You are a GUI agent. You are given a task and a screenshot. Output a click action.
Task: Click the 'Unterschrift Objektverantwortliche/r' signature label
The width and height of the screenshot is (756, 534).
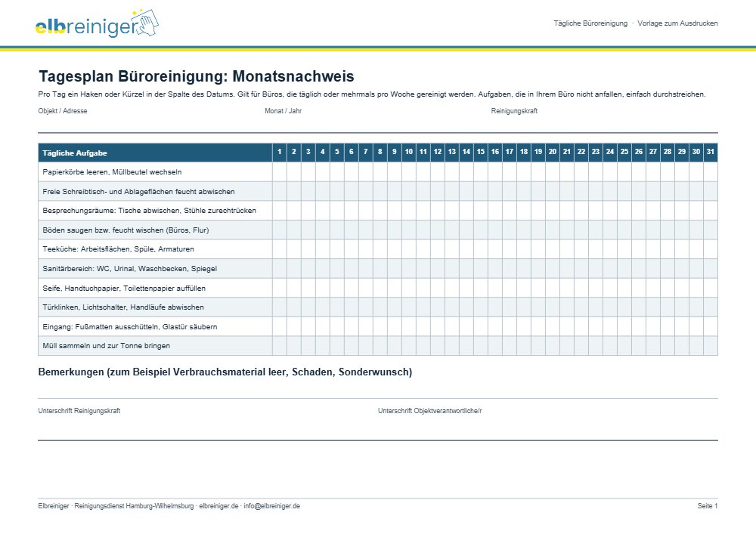(429, 411)
